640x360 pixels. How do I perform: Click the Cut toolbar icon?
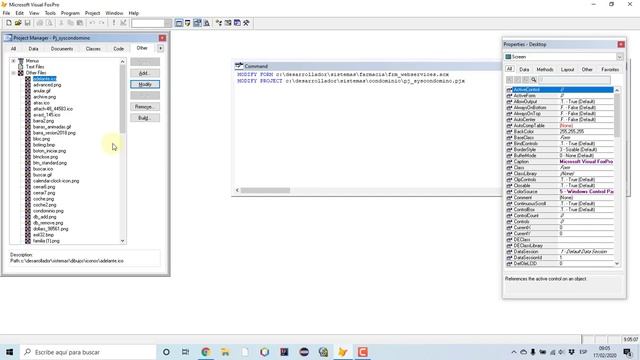61,23
